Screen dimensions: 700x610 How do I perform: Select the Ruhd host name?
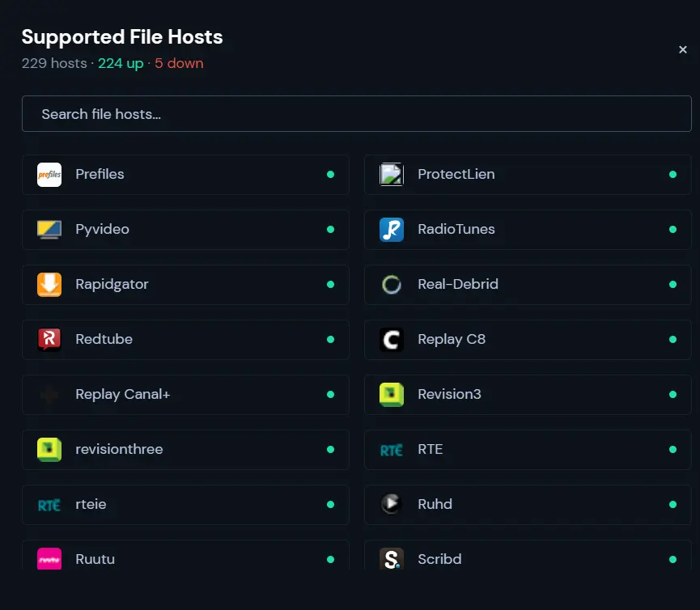coord(435,504)
